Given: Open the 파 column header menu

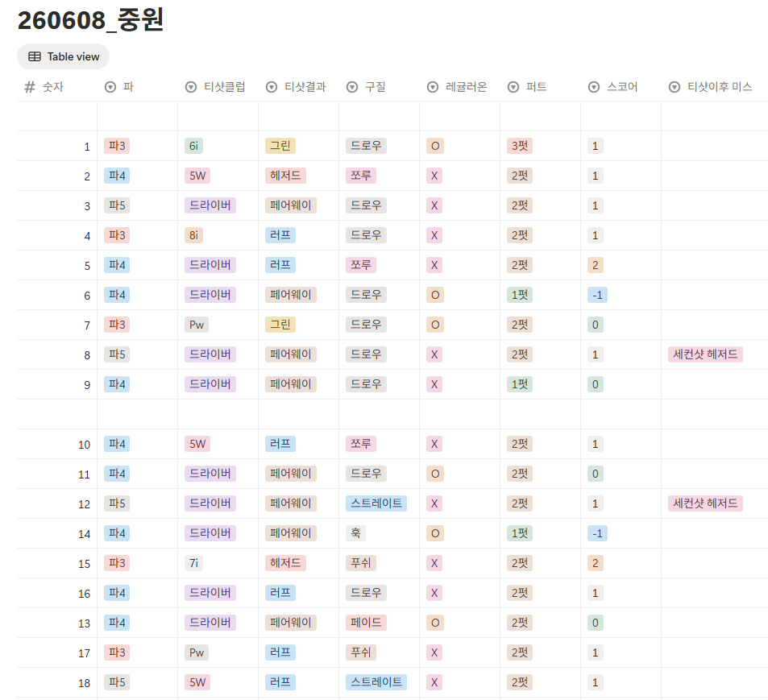Looking at the screenshot, I should click(x=137, y=87).
